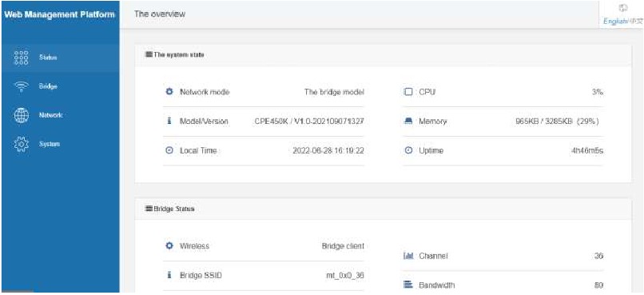644x295 pixels.
Task: Click the 'Channel' label
Action: pos(433,256)
